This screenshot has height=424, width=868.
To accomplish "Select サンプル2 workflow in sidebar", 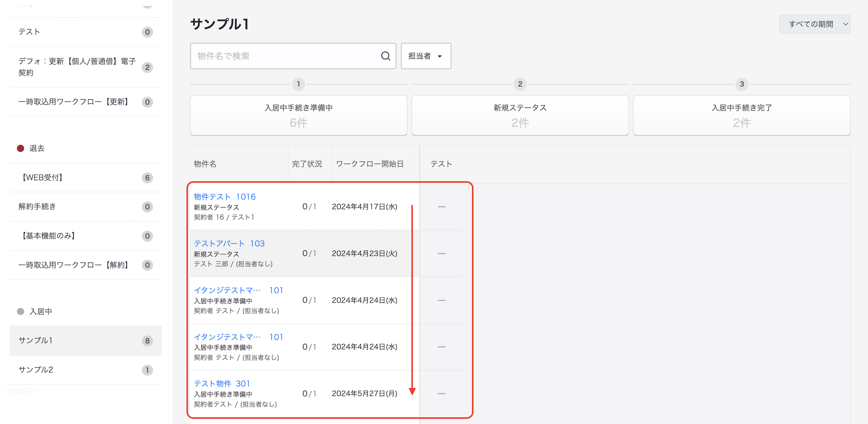I will [86, 370].
